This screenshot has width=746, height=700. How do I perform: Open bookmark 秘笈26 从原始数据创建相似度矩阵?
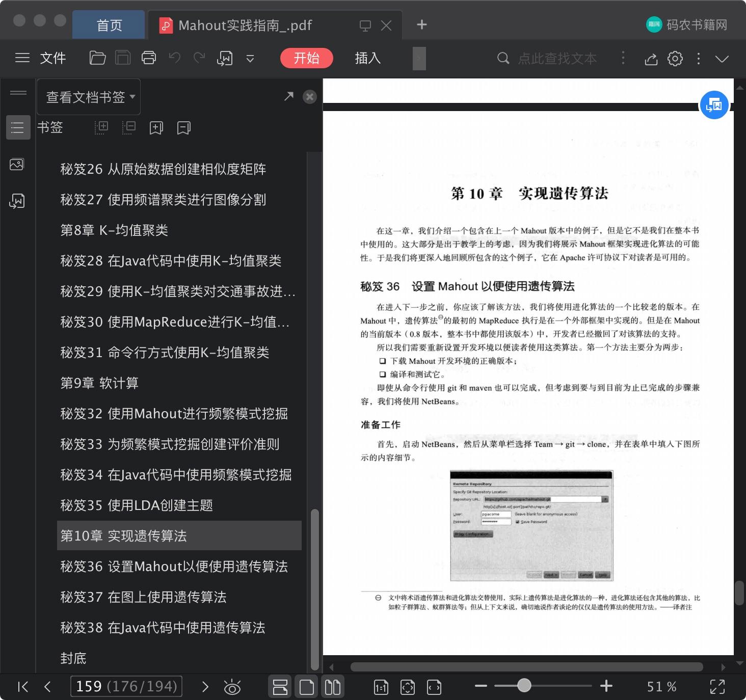click(163, 169)
